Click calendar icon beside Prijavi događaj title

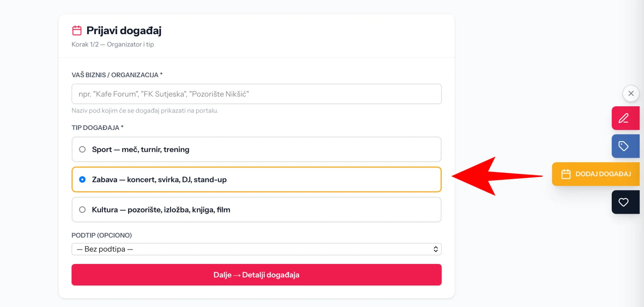pos(77,31)
